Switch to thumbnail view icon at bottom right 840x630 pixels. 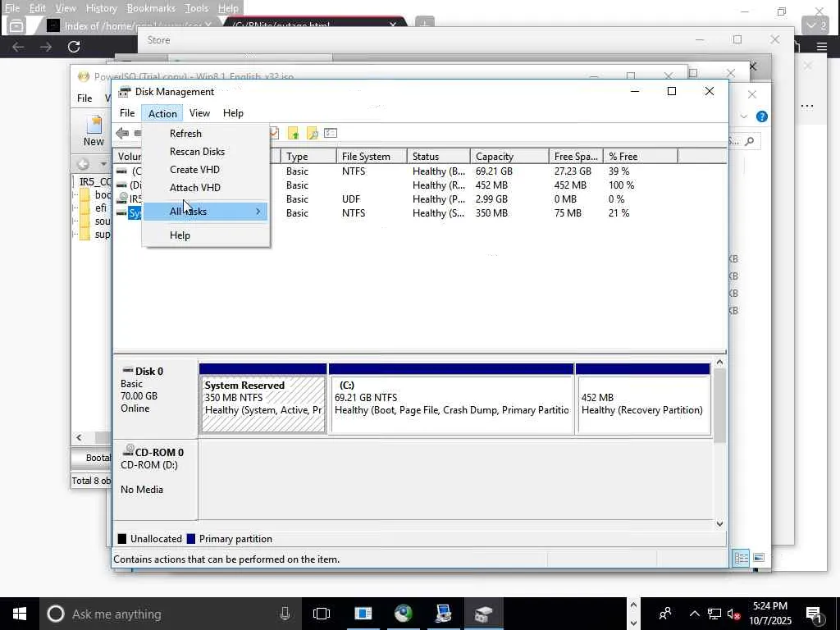pyautogui.click(x=759, y=558)
